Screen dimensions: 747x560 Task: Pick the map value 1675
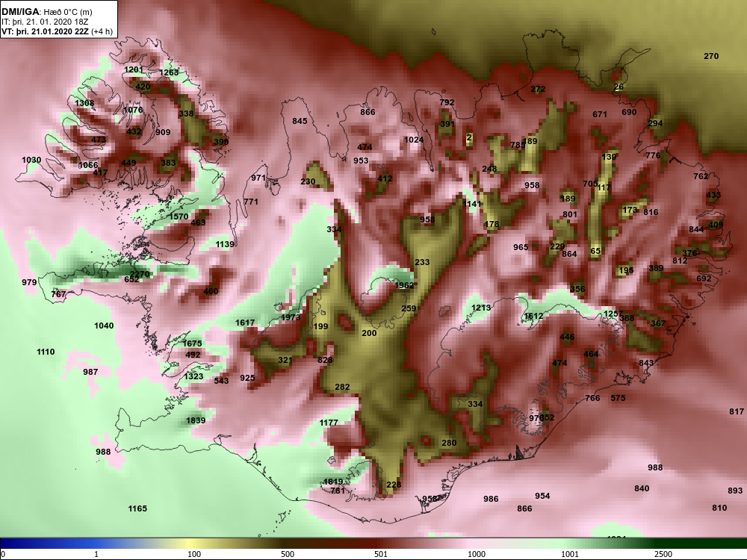[193, 343]
